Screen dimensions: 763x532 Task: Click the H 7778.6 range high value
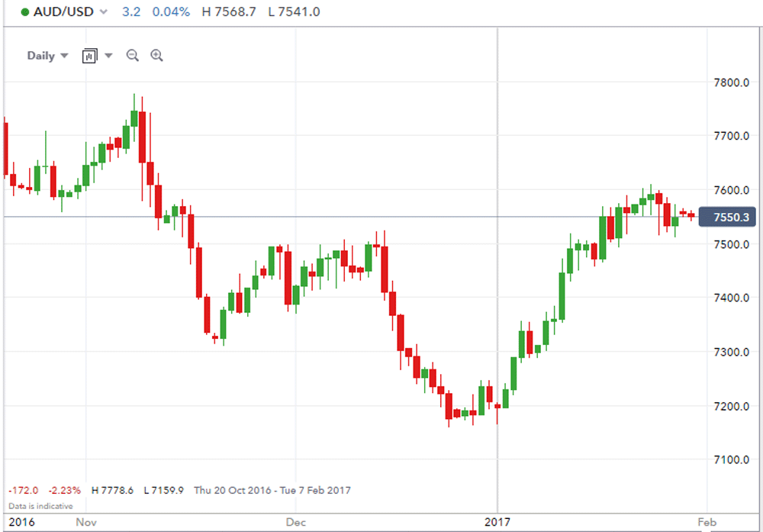click(x=112, y=490)
